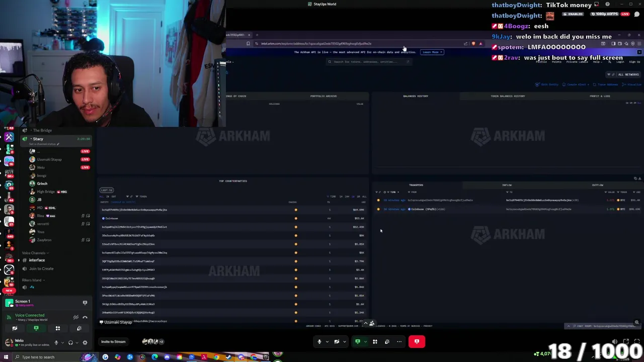
Task: Pop out the stream window icon
Action: coord(626,341)
